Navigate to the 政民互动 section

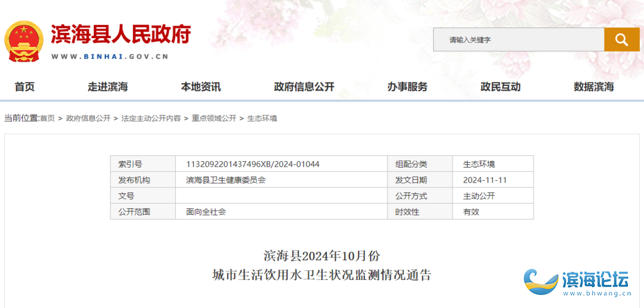coord(500,87)
